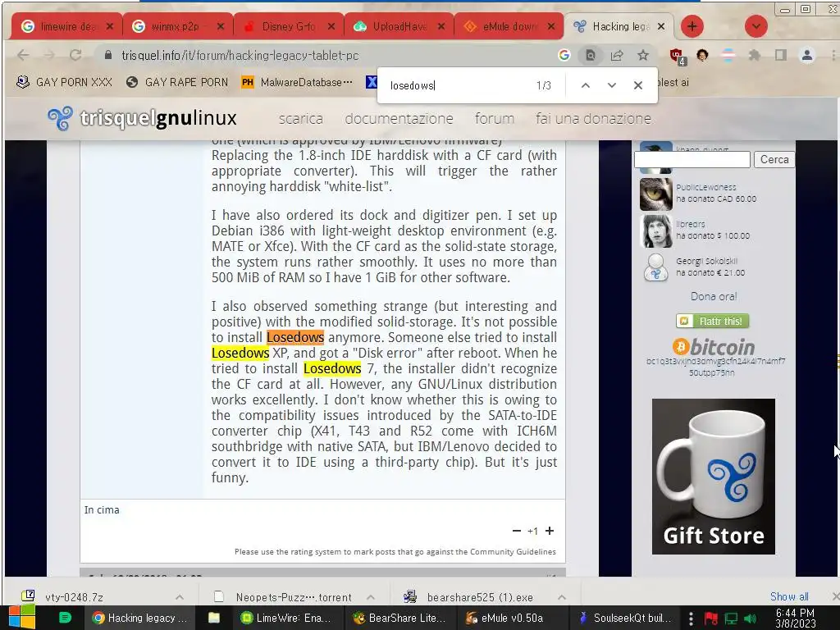Open the tab search dropdown arrow

[756, 26]
